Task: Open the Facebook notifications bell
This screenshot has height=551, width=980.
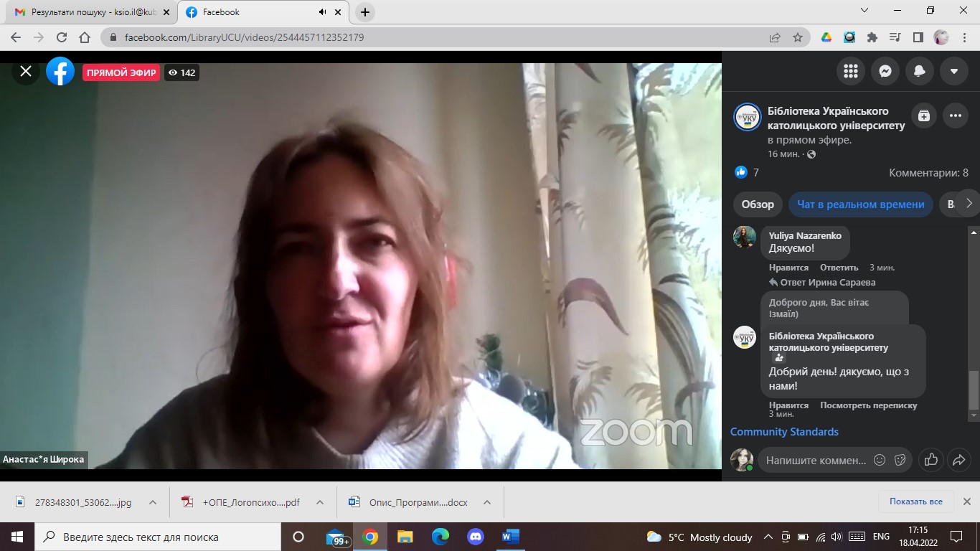Action: [920, 71]
